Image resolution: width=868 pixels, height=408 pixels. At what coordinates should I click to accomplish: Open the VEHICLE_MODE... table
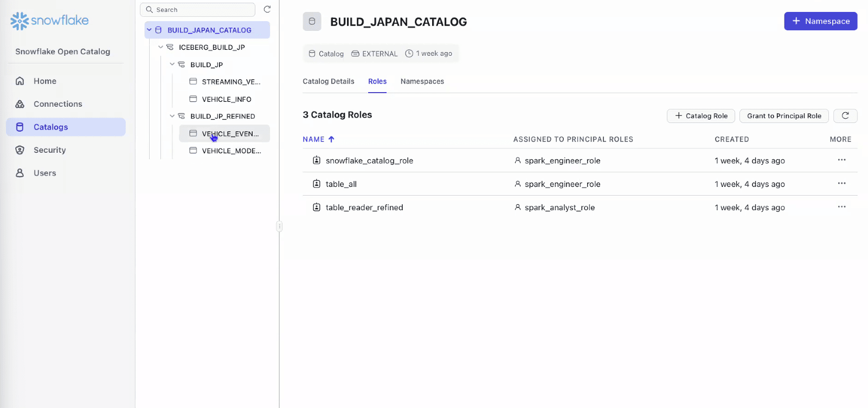pos(232,151)
